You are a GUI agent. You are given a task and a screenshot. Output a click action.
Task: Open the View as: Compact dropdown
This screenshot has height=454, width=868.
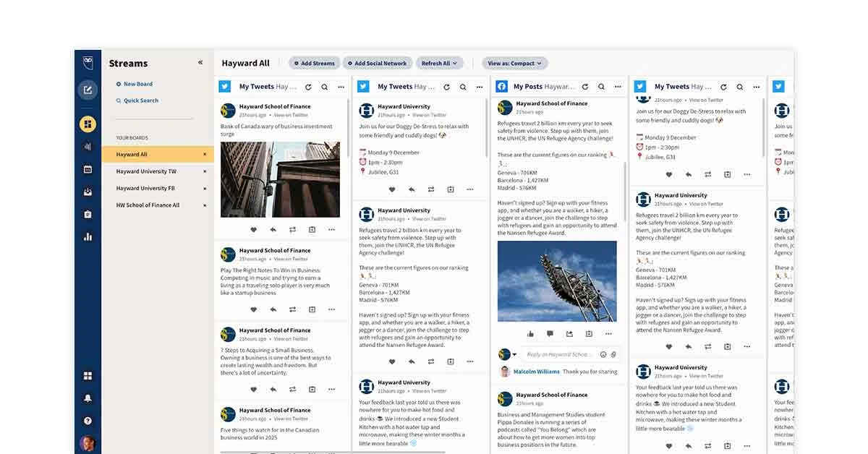coord(515,63)
